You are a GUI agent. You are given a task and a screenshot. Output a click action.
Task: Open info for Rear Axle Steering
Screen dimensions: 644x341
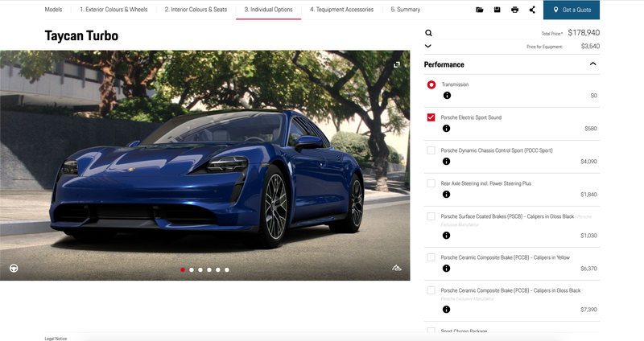pos(447,195)
